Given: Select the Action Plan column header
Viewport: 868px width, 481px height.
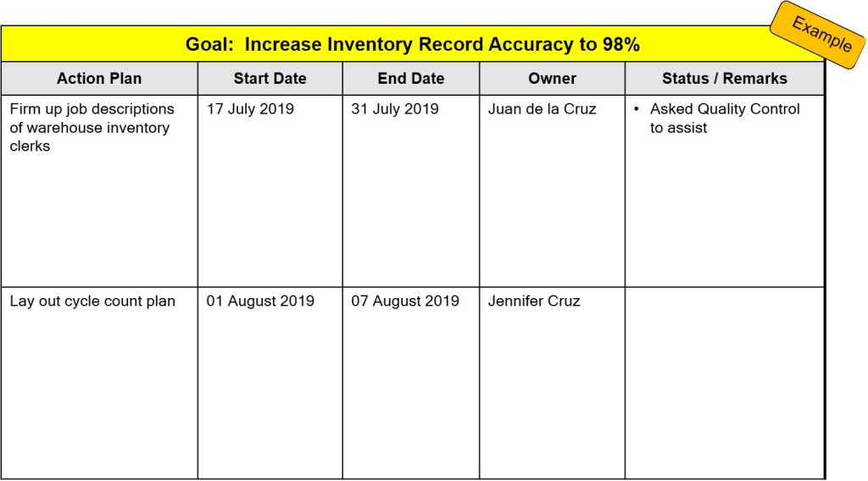Looking at the screenshot, I should click(99, 79).
